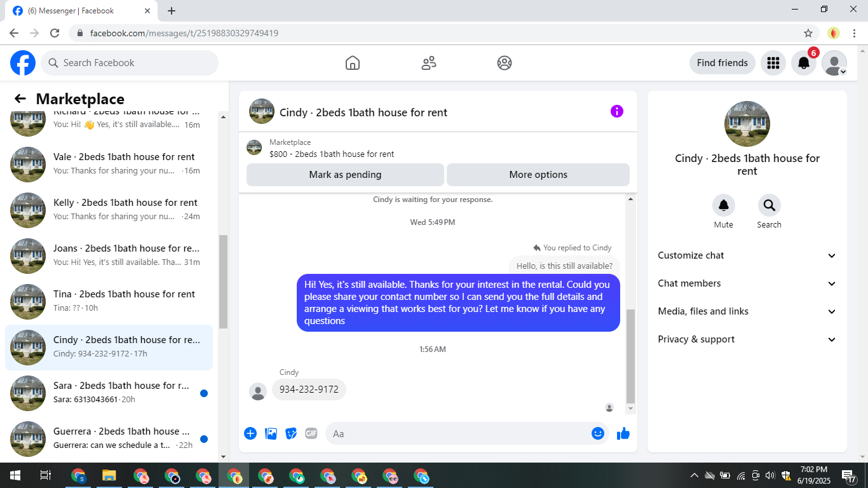Open Sara's unread conversation

coord(109,393)
